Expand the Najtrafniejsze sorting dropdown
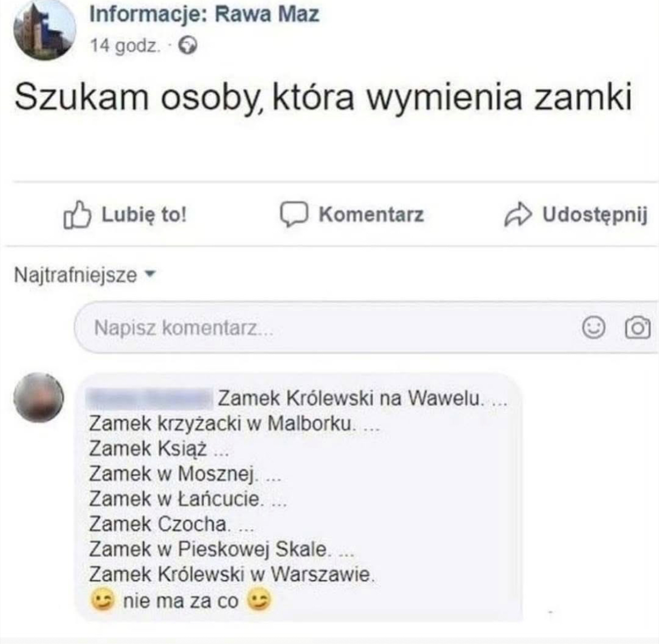Screen dimensions: 659x644 (x=85, y=276)
